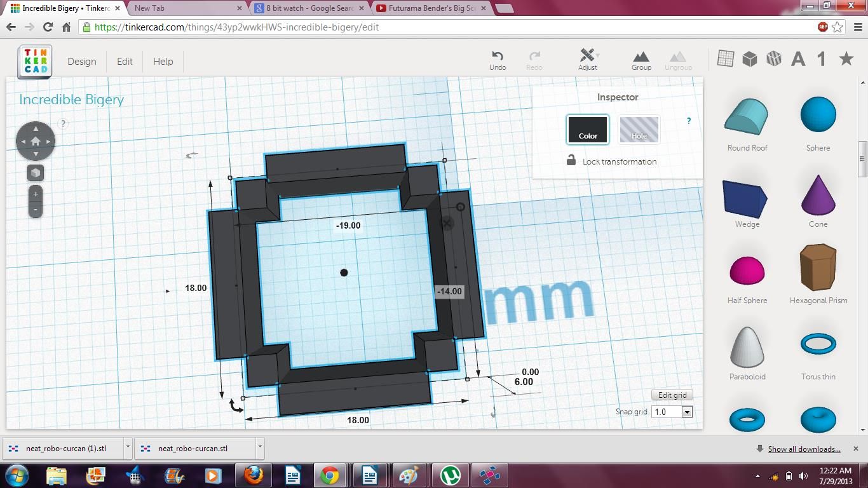
Task: Open the Symbols star category
Action: [x=846, y=58]
